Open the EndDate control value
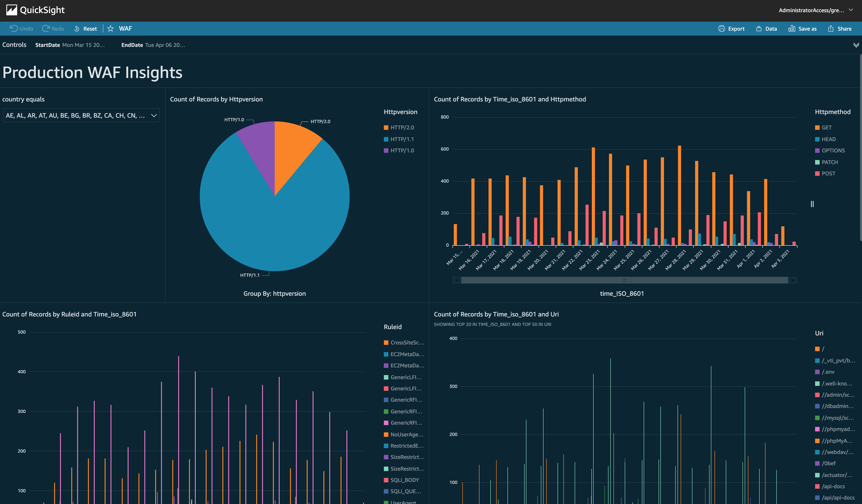This screenshot has height=504, width=862. 165,45
